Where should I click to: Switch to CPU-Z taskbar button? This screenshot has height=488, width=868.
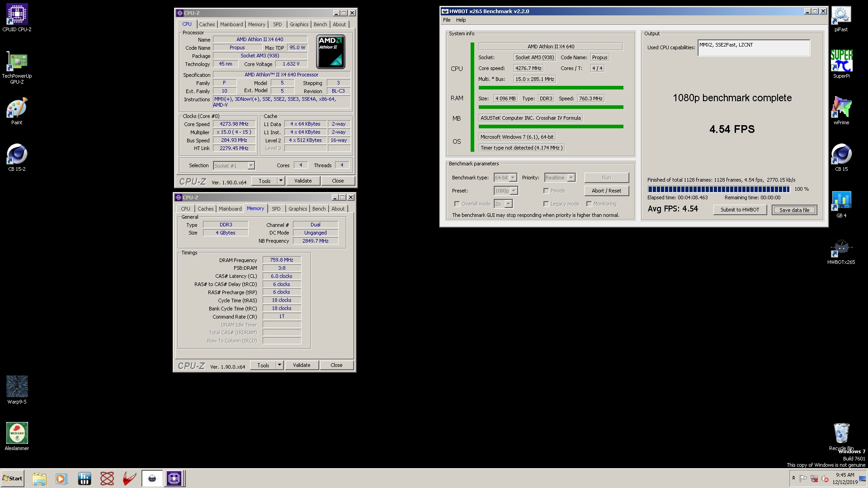click(174, 479)
